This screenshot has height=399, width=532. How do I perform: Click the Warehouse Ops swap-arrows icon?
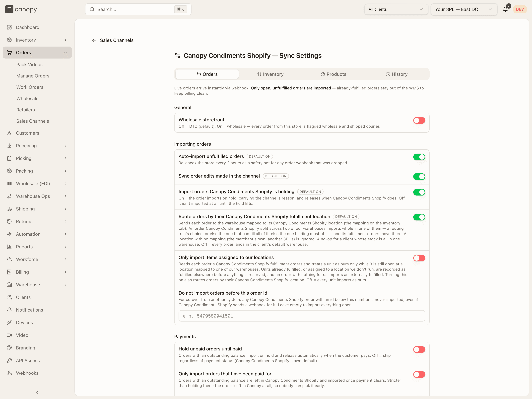[9, 196]
